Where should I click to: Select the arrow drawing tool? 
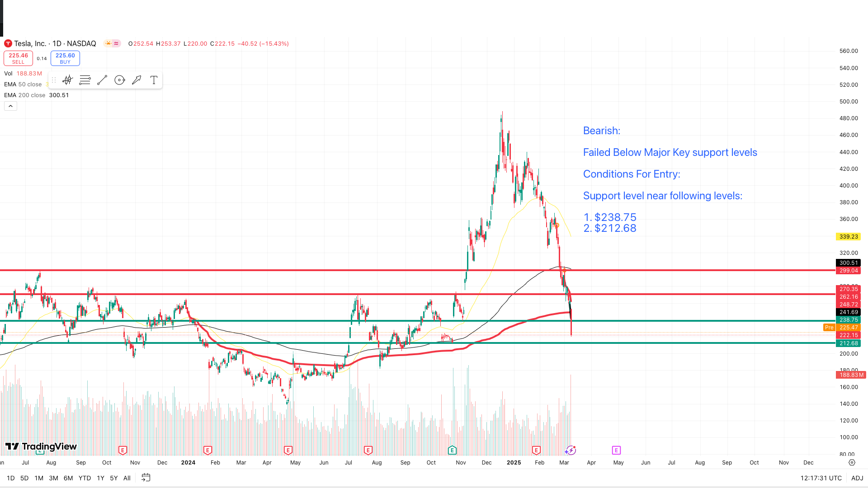click(x=137, y=80)
